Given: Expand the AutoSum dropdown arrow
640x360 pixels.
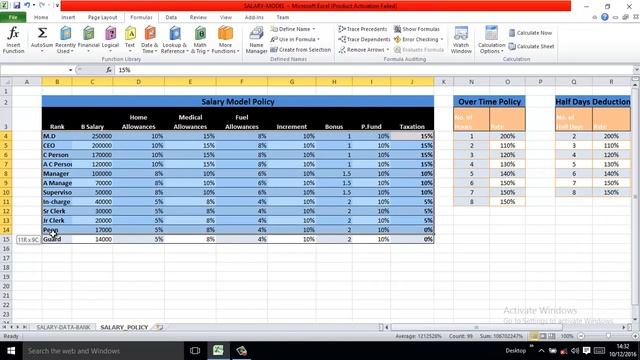Looking at the screenshot, I should coord(42,51).
